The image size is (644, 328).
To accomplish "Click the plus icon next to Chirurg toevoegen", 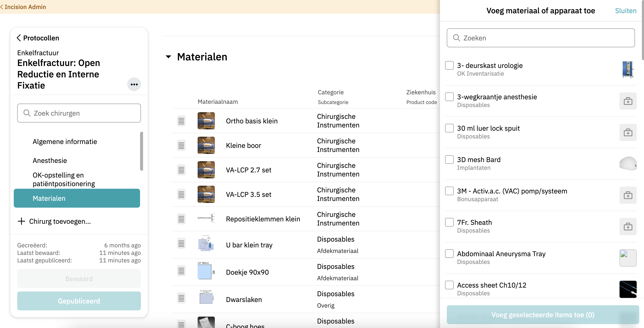I will (x=21, y=221).
